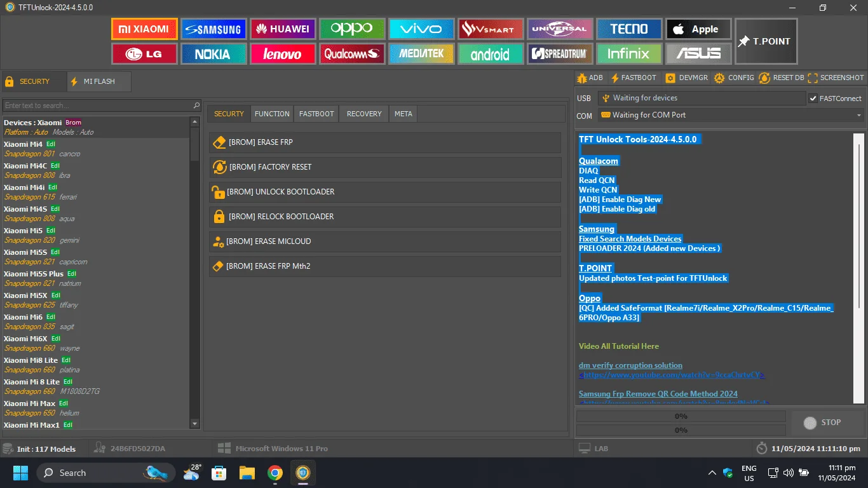868x488 pixels.
Task: Toggle the FASTConnect checkbox
Action: (x=813, y=98)
